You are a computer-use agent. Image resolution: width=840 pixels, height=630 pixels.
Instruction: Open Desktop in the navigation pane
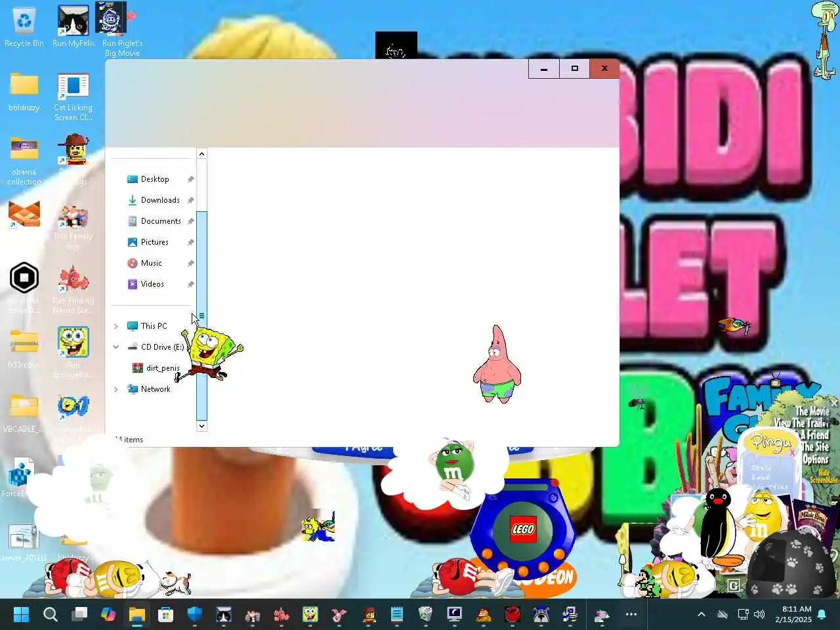pos(154,179)
